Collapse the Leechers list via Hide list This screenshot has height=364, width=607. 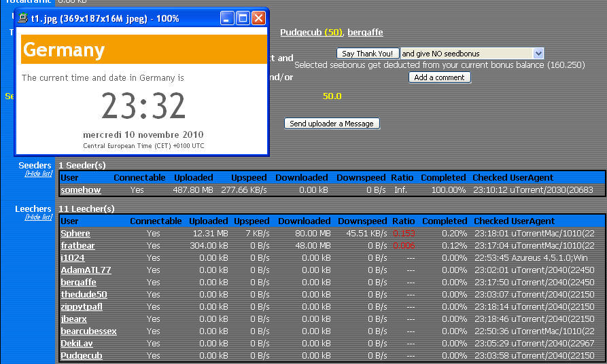click(38, 217)
